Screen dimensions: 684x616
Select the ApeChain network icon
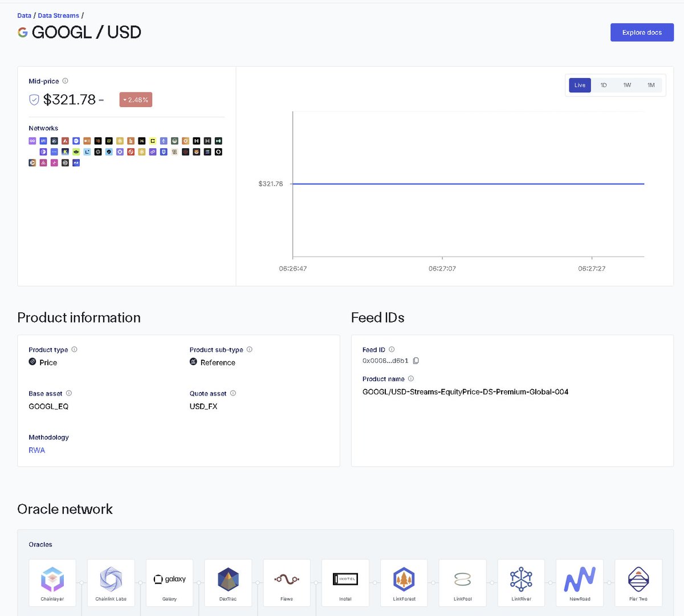(x=43, y=141)
